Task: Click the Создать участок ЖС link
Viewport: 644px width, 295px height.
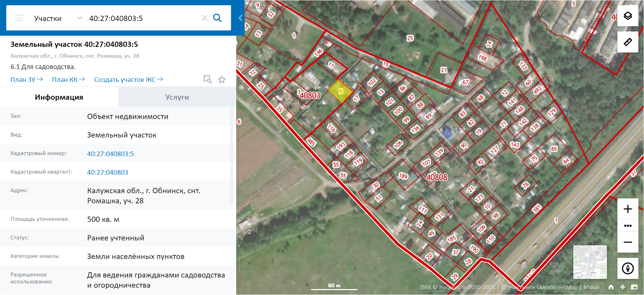Action: coord(128,79)
